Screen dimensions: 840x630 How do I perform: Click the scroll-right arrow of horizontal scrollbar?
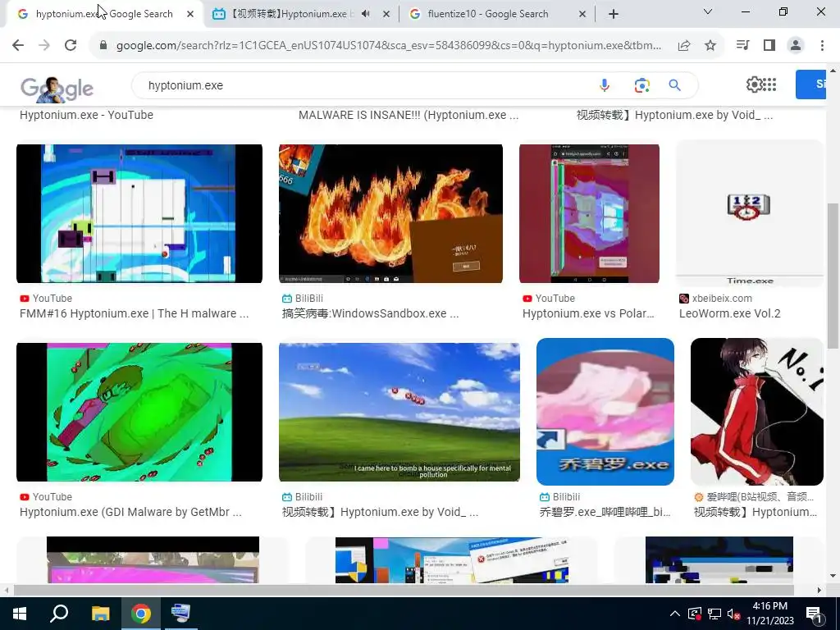(x=819, y=590)
